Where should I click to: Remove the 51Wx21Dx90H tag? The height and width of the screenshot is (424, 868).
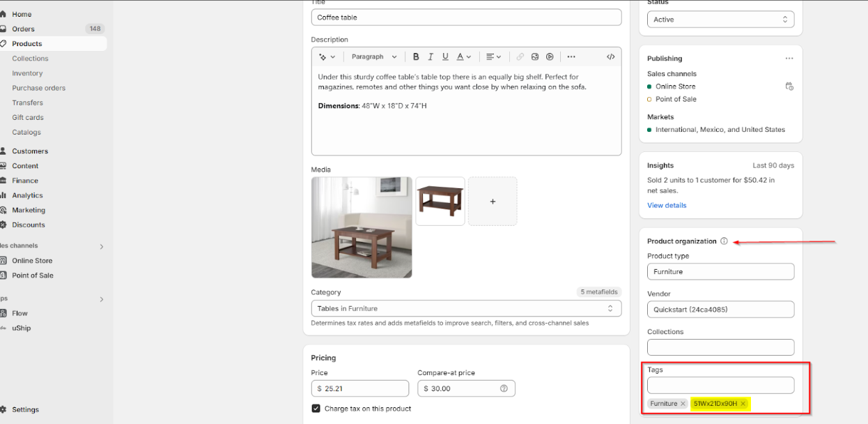(x=743, y=403)
